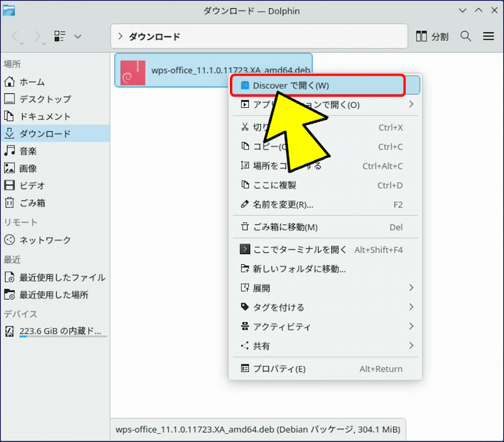Open the view mode dropdown arrow

(77, 37)
